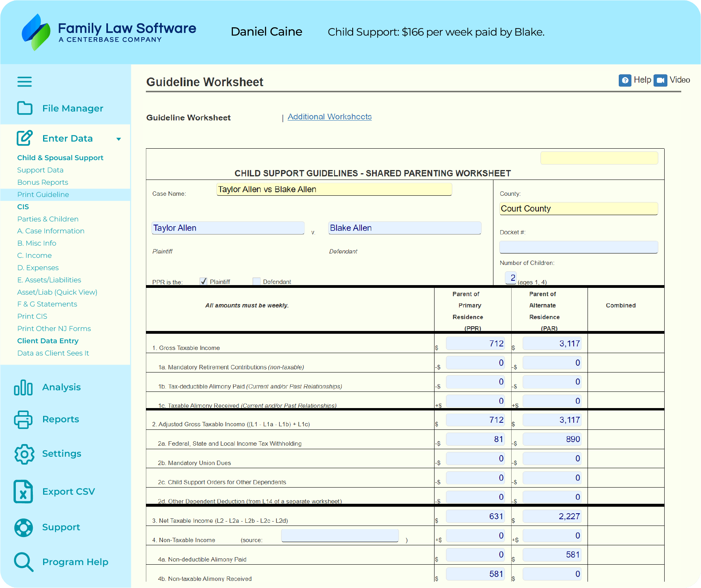The width and height of the screenshot is (701, 588).
Task: Collapse the Enter Data dropdown arrow
Action: (x=119, y=139)
